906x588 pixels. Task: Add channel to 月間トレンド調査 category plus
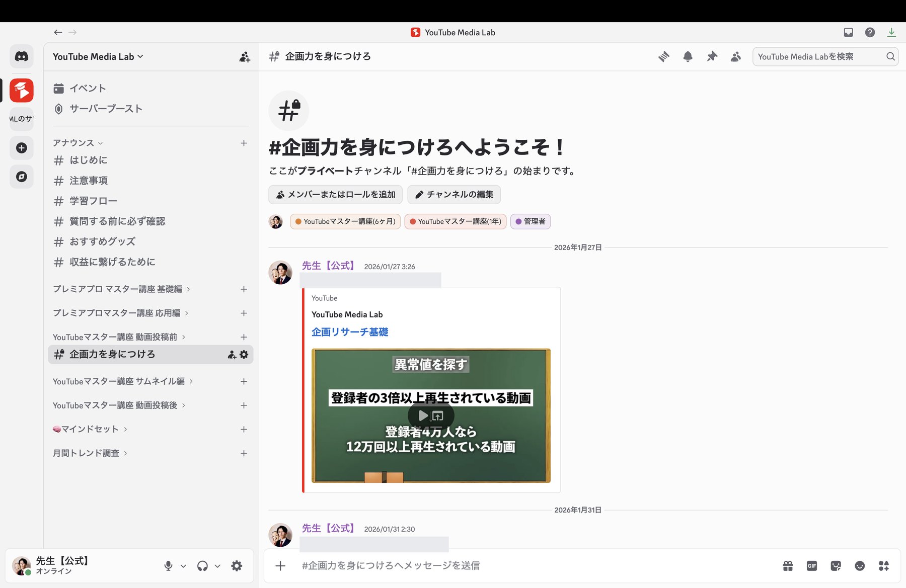[x=244, y=453]
